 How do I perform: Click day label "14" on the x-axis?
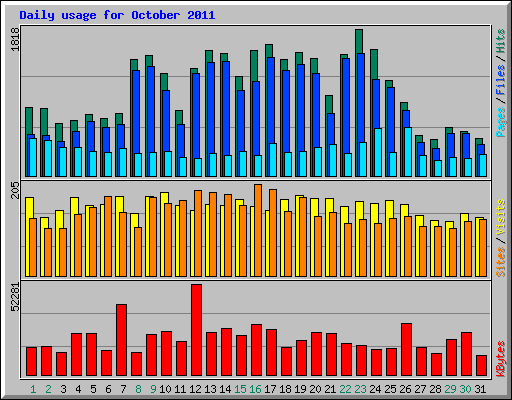pyautogui.click(x=225, y=389)
